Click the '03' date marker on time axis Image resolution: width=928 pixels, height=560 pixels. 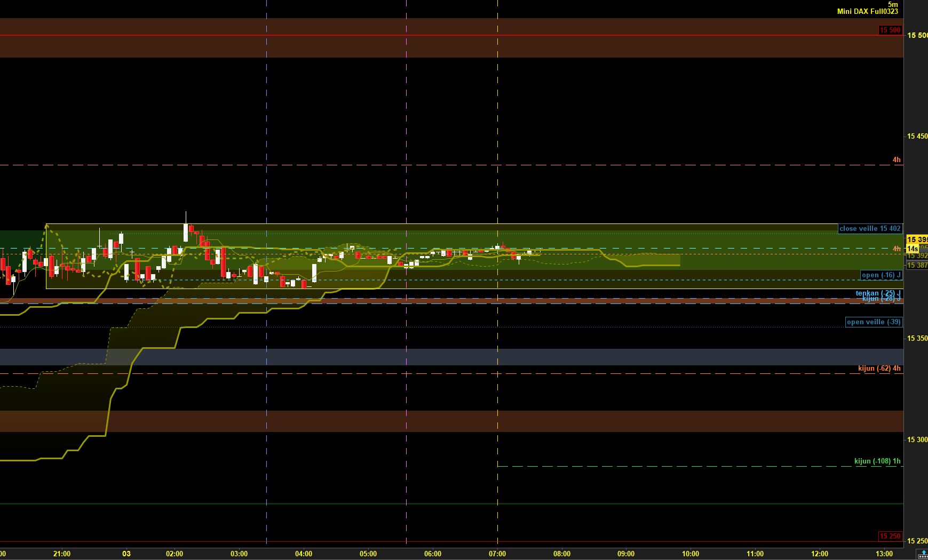pyautogui.click(x=126, y=554)
